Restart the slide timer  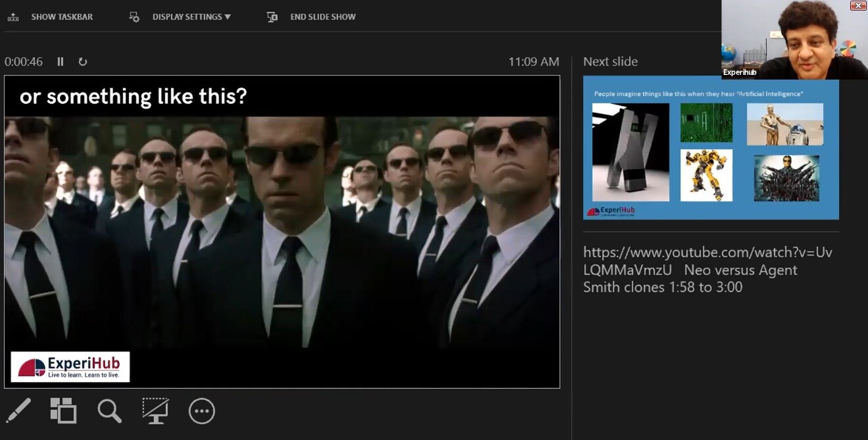coord(82,62)
